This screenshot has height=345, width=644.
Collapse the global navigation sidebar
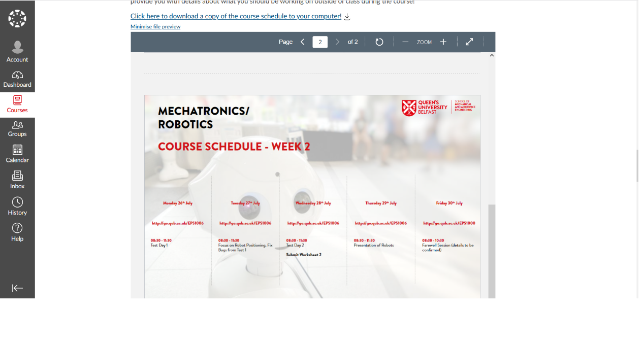pos(17,288)
